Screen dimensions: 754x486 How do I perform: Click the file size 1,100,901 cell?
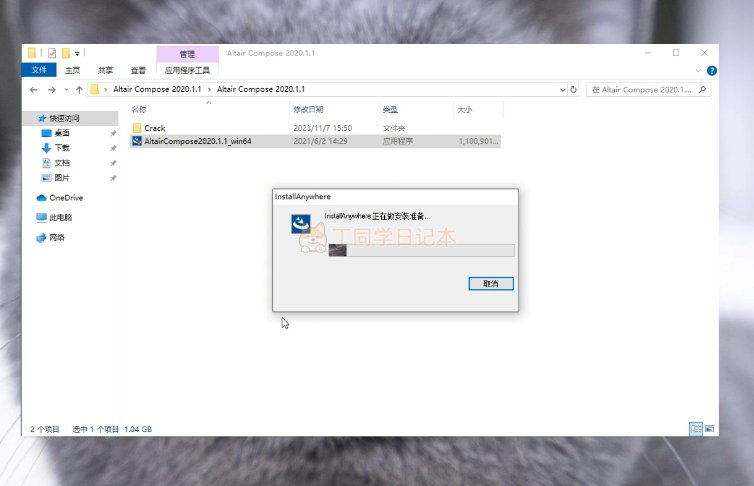click(478, 141)
